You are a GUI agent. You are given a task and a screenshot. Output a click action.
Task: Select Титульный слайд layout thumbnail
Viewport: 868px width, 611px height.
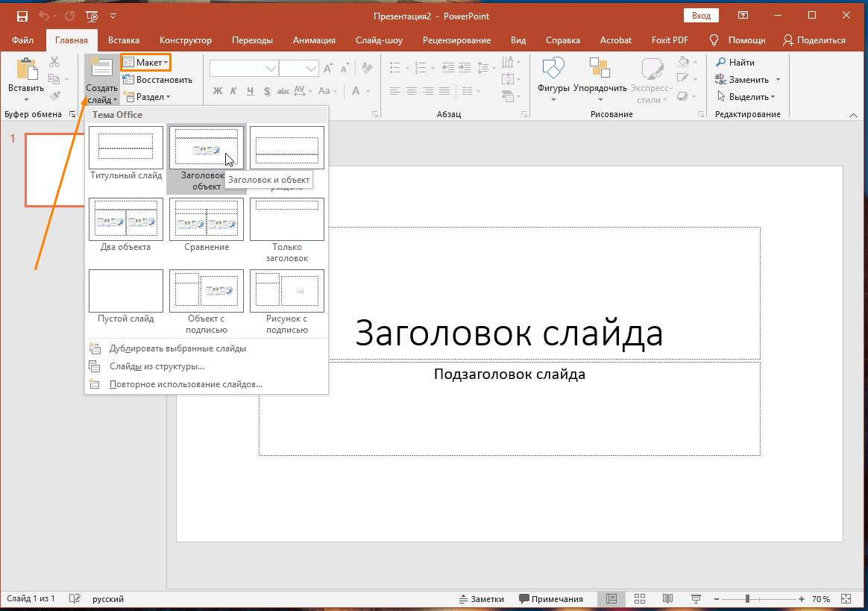(126, 148)
